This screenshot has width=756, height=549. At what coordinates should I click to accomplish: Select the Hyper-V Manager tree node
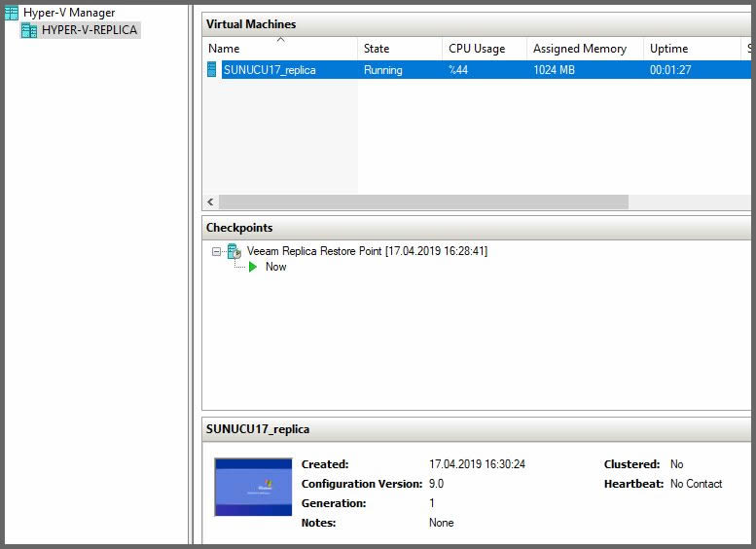(x=69, y=13)
